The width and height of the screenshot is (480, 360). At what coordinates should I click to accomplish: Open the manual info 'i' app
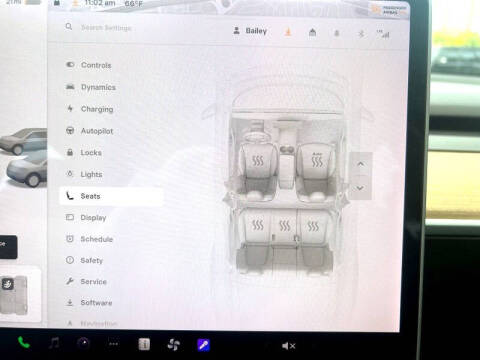[x=144, y=344]
